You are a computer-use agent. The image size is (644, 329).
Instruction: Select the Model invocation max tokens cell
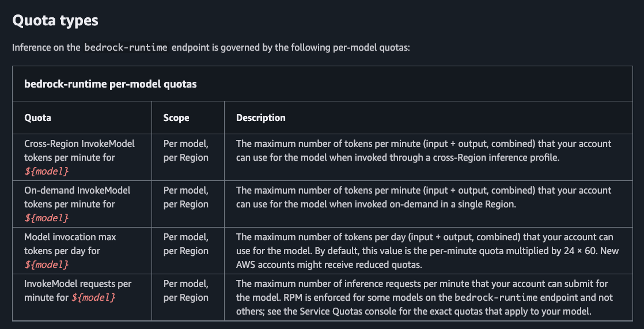tap(82, 251)
